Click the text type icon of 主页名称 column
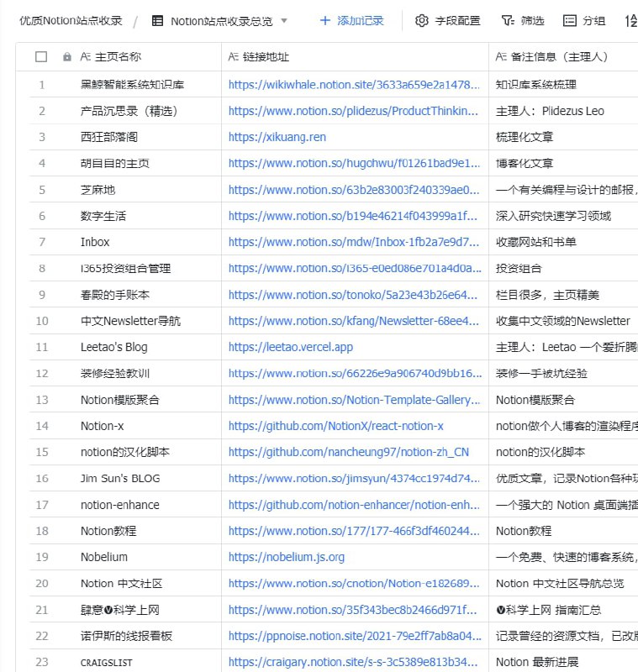The image size is (638, 672). 86,56
